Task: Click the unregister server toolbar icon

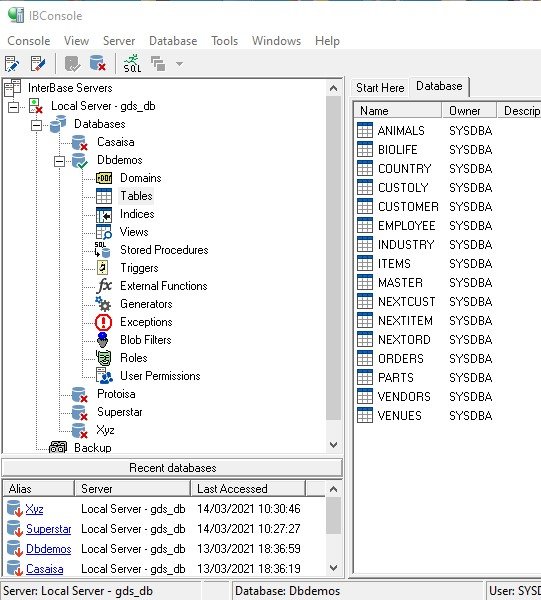Action: tap(38, 64)
